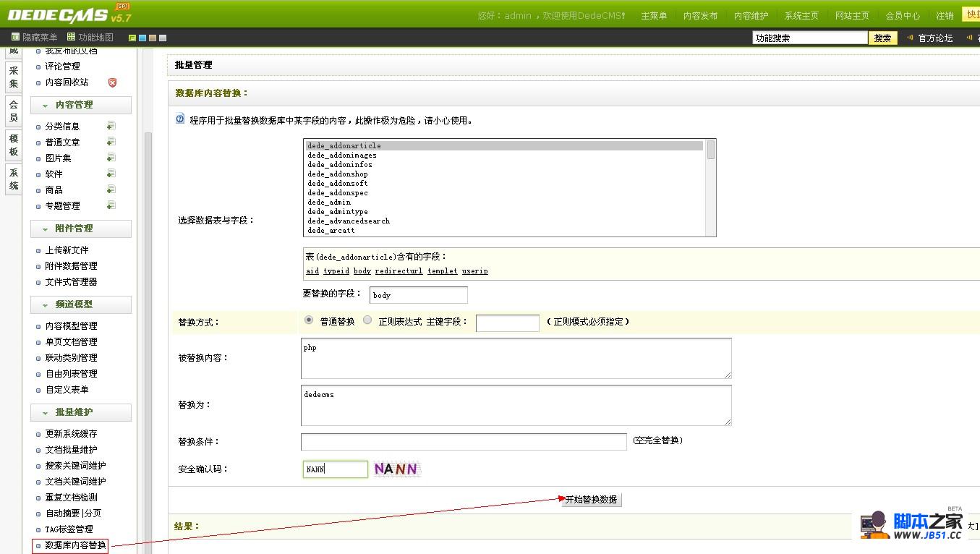Click the add icon next to 普通文章
This screenshot has height=554, width=980.
pos(111,142)
